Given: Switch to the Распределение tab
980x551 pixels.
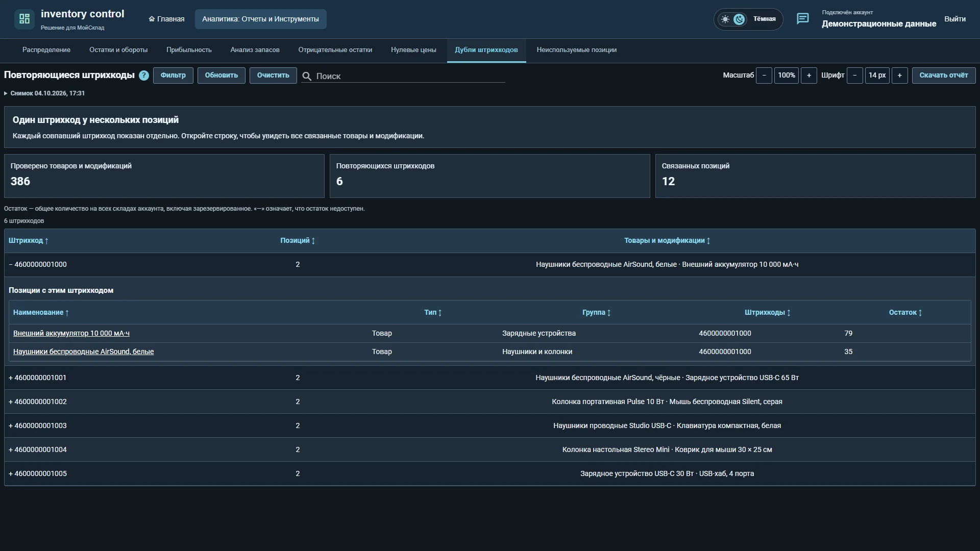Looking at the screenshot, I should [x=46, y=50].
